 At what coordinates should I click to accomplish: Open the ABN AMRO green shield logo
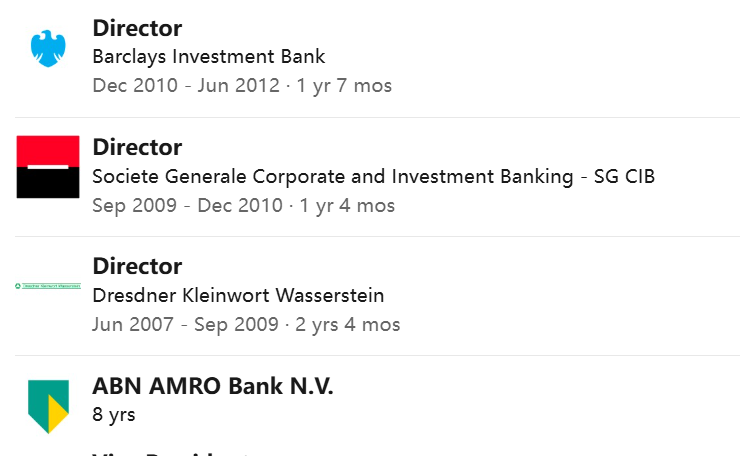pos(48,406)
